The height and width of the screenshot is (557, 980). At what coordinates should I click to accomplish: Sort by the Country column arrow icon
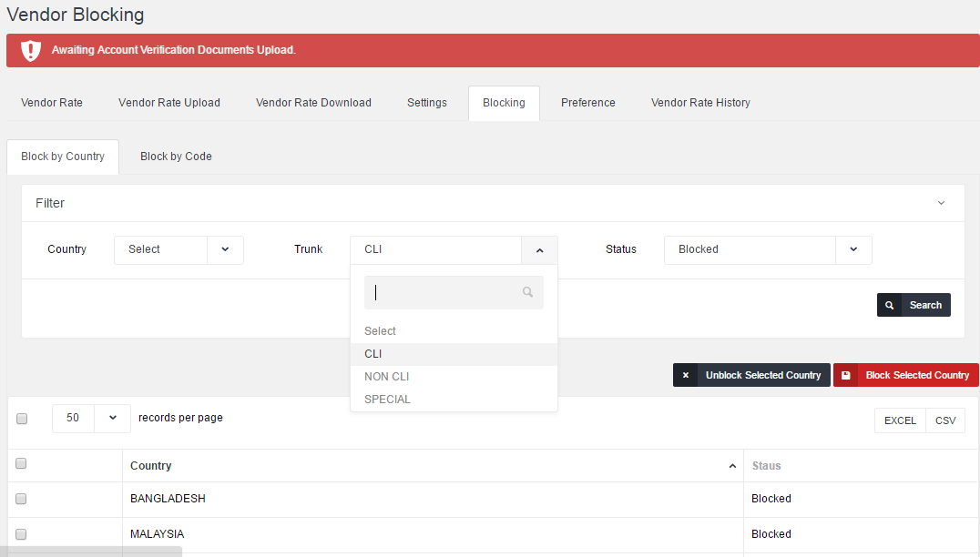pyautogui.click(x=732, y=466)
